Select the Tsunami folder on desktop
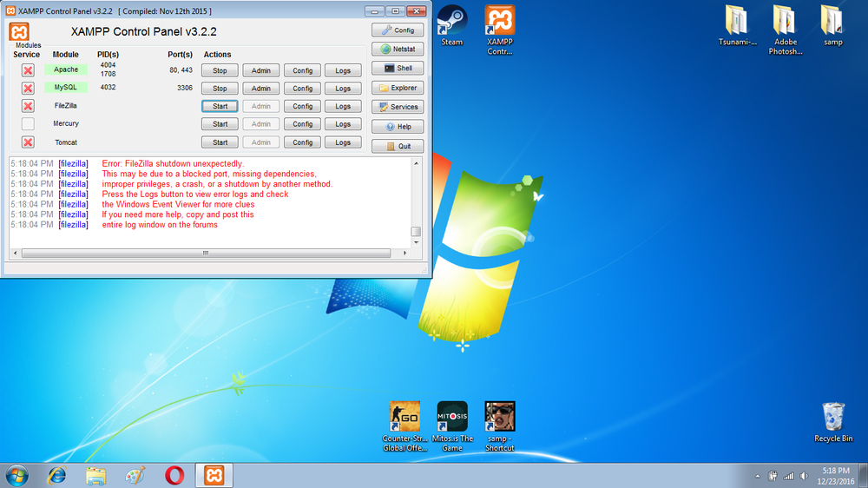The height and width of the screenshot is (488, 868). tap(737, 25)
